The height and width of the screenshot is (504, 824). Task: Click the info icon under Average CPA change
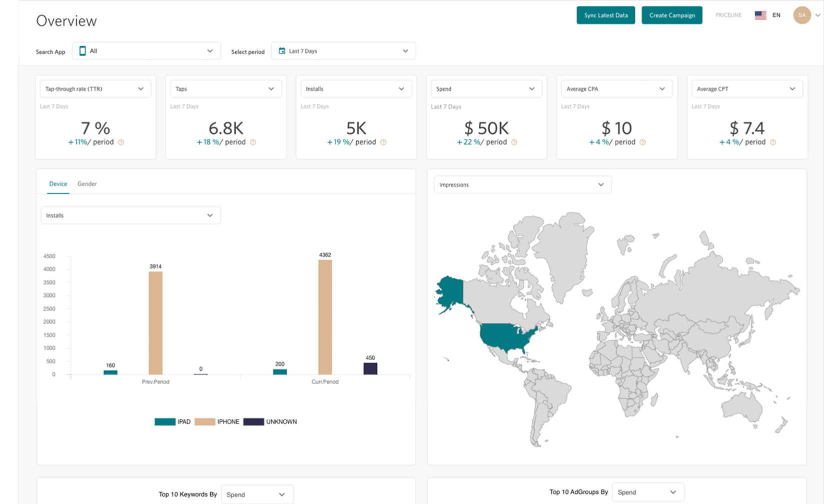pyautogui.click(x=643, y=142)
